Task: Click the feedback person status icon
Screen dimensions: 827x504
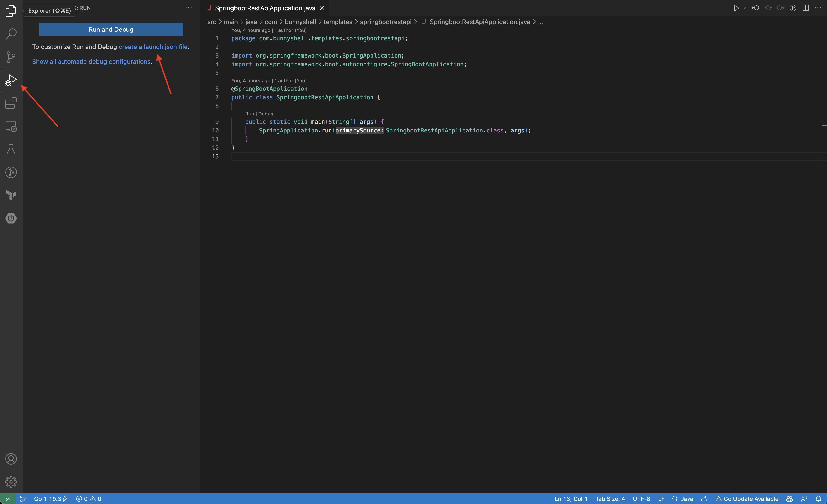Action: (804, 499)
